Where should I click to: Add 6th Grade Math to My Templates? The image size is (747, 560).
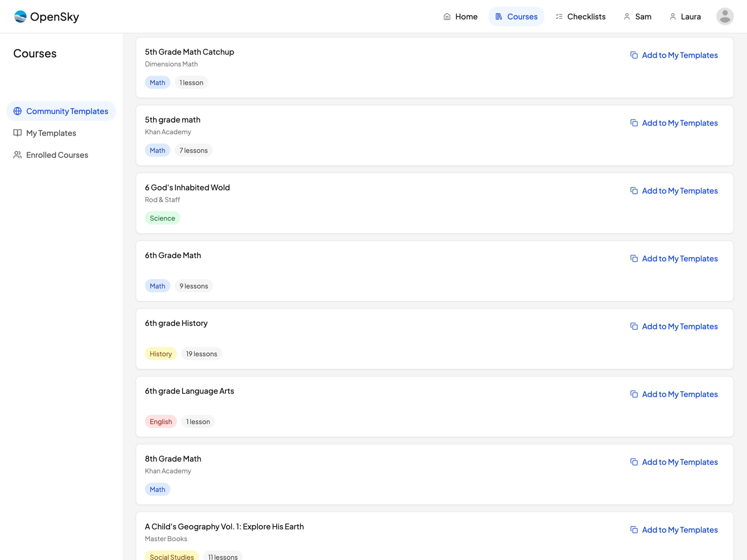tap(674, 259)
